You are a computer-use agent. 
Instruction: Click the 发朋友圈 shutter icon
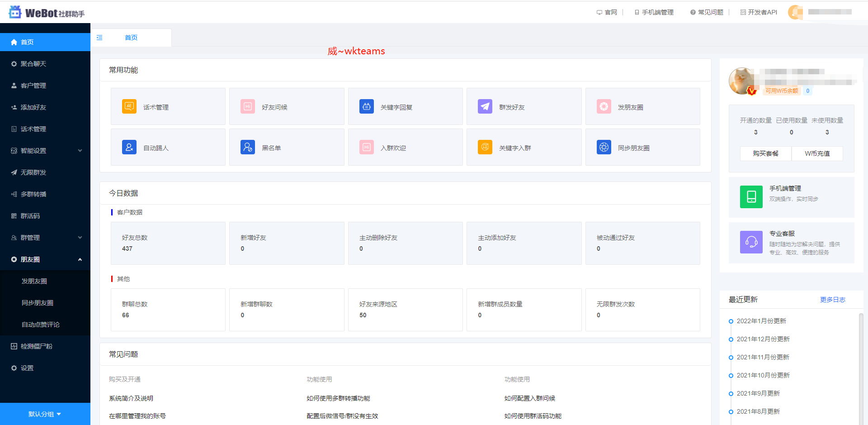pos(604,106)
